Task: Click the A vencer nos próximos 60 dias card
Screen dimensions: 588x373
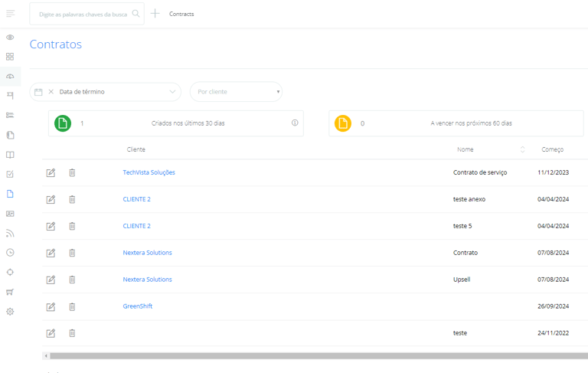Action: coord(456,123)
